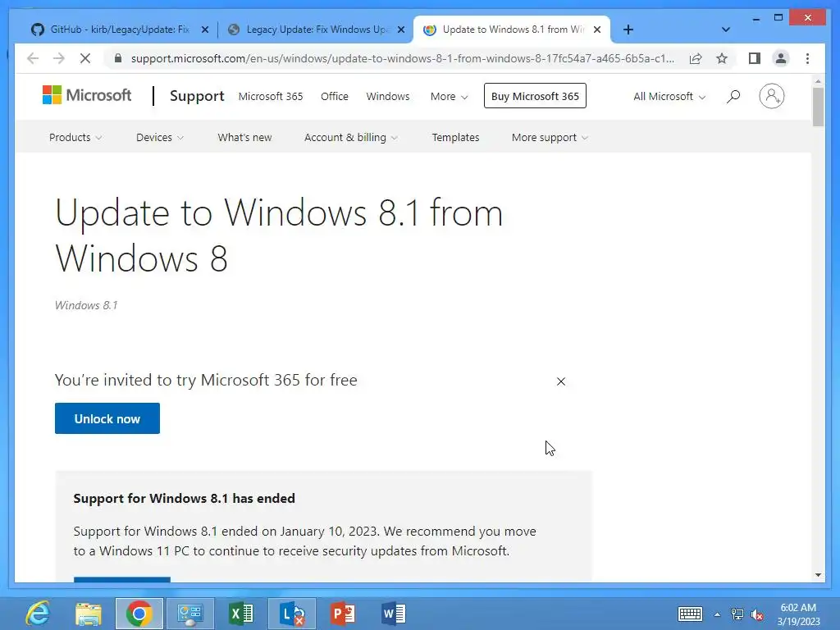The width and height of the screenshot is (840, 630).
Task: Click the Buy Microsoft 365 button
Action: click(535, 96)
